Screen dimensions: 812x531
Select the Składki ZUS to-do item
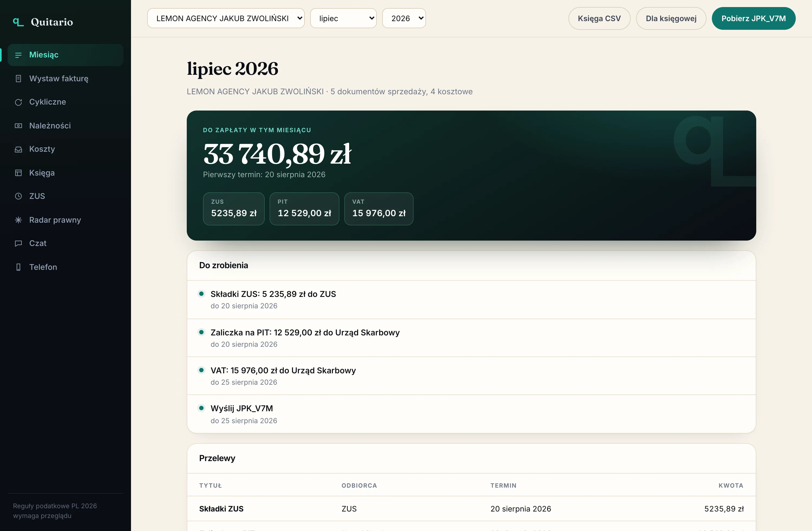tap(471, 299)
